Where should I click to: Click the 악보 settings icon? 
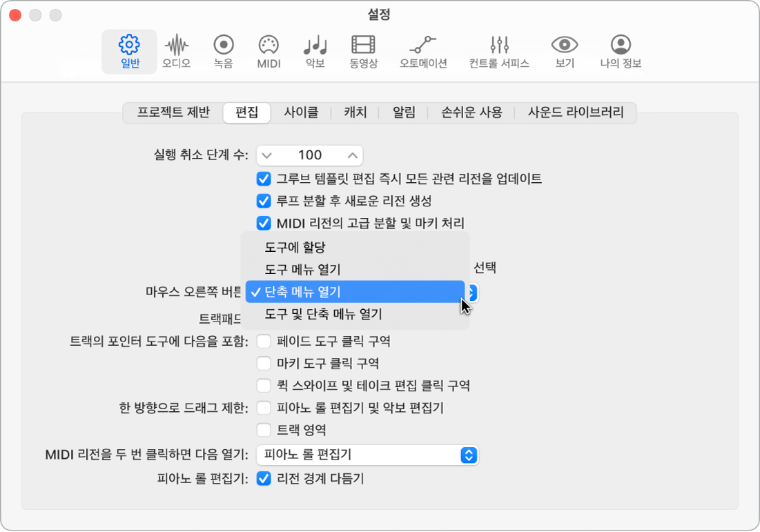[314, 52]
